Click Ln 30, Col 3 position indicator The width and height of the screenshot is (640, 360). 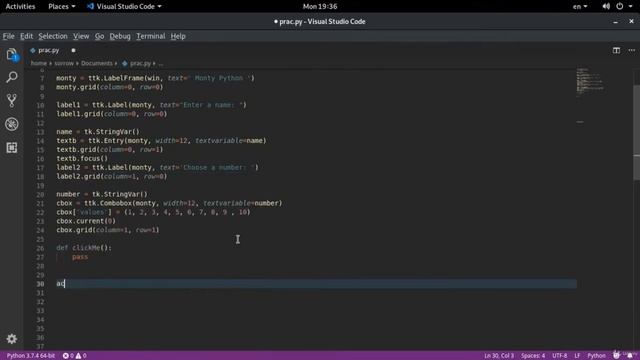[499, 356]
